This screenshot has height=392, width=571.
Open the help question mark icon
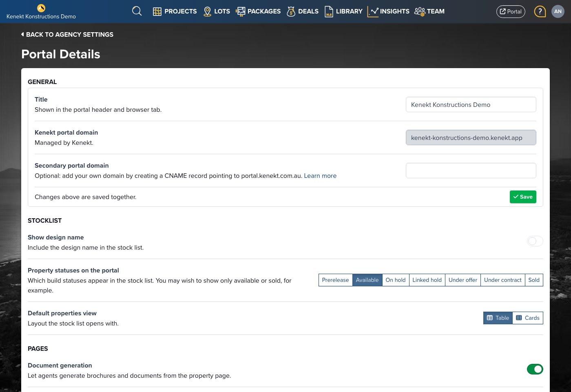pyautogui.click(x=540, y=11)
